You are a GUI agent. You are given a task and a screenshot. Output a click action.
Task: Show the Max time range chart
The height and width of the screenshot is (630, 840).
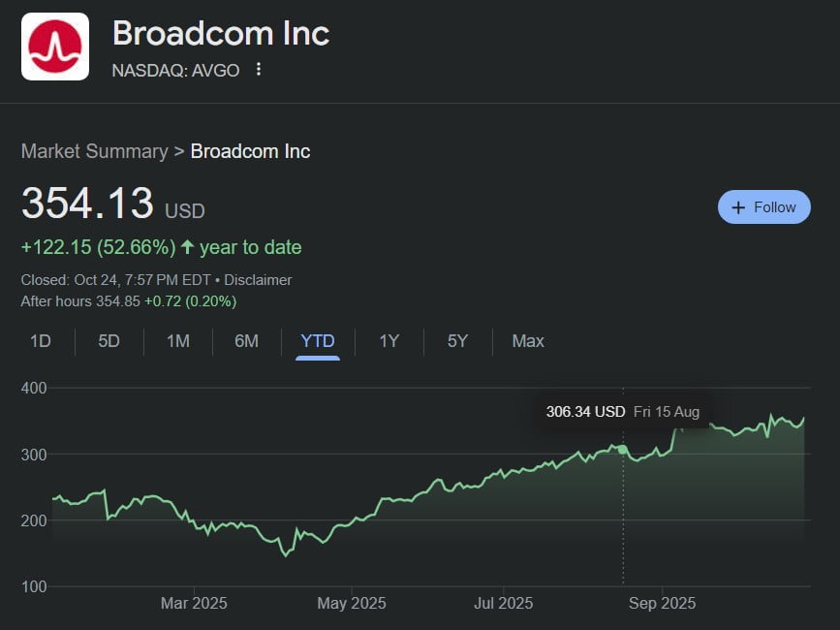pyautogui.click(x=528, y=341)
